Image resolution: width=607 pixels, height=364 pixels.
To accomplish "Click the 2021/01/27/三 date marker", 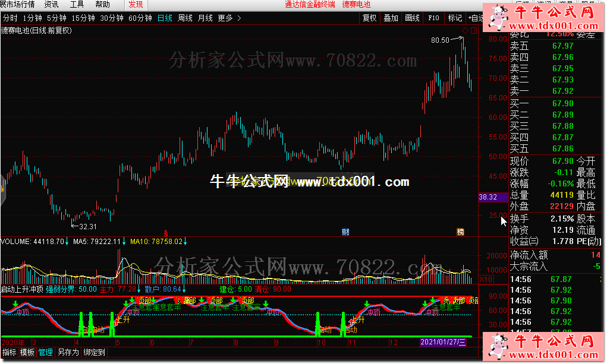I will 444,342.
